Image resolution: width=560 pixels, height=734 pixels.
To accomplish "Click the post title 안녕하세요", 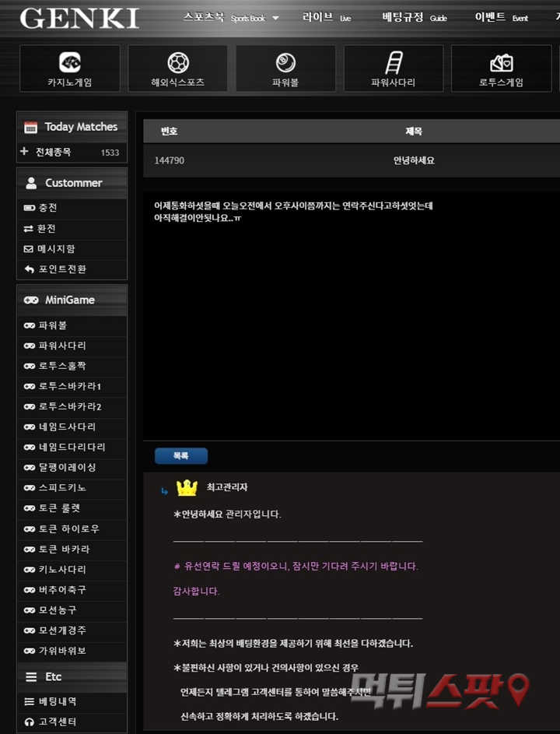I will point(414,160).
